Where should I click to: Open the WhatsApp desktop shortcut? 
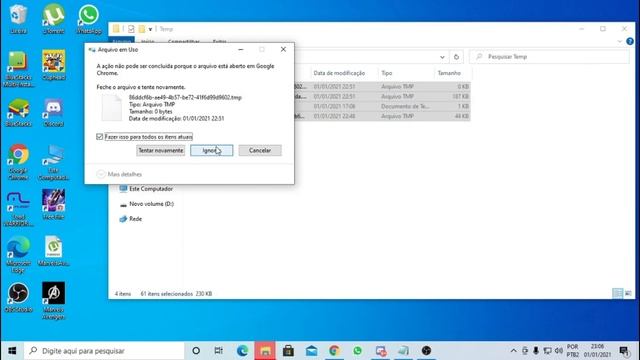pyautogui.click(x=89, y=18)
